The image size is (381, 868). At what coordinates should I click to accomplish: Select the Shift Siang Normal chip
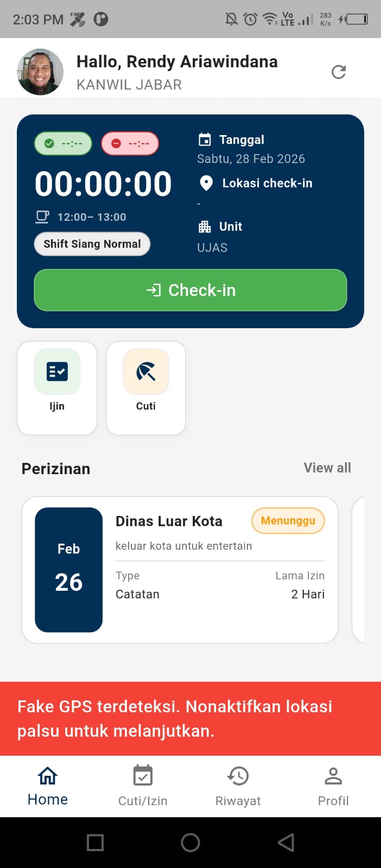coord(92,244)
